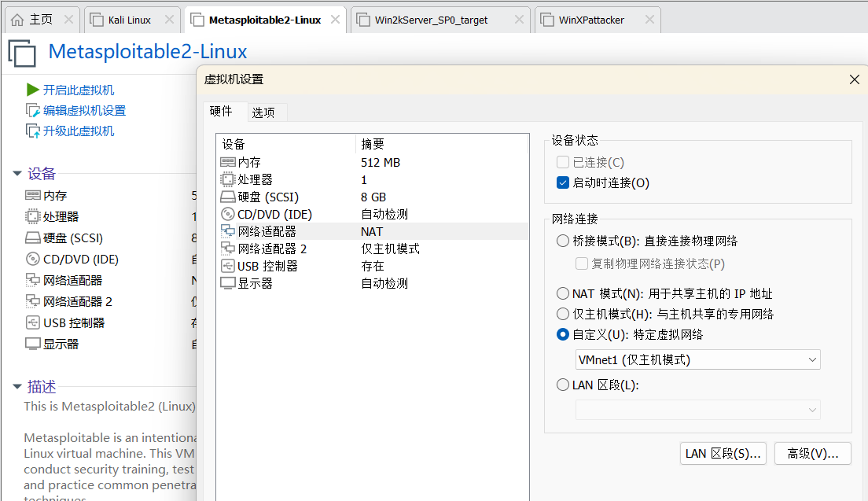Close the Kali Linux tab
The image size is (868, 501).
coord(169,20)
